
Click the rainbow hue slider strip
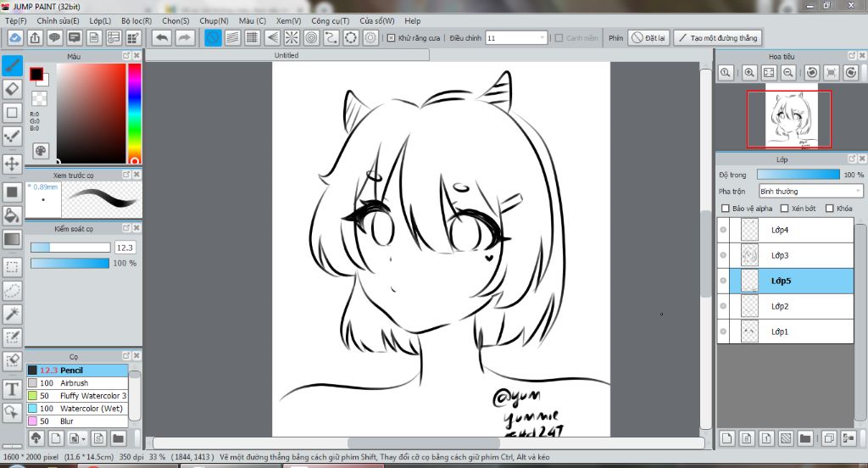135,114
